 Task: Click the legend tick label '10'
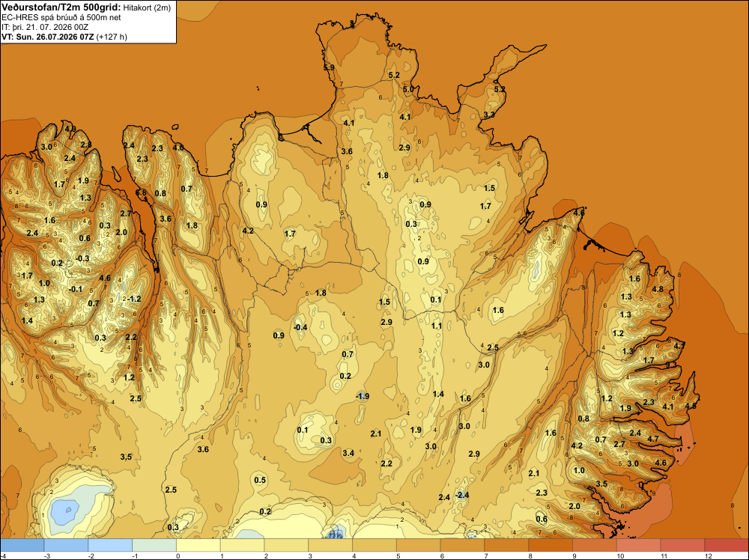619,556
